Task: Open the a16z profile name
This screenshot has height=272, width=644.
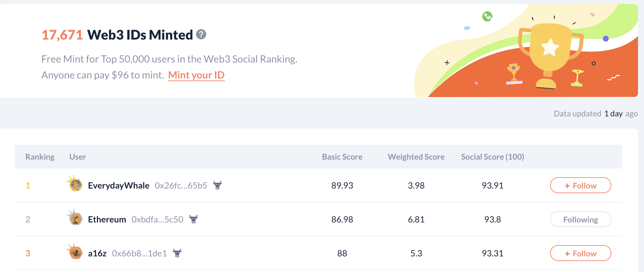Action: click(97, 253)
